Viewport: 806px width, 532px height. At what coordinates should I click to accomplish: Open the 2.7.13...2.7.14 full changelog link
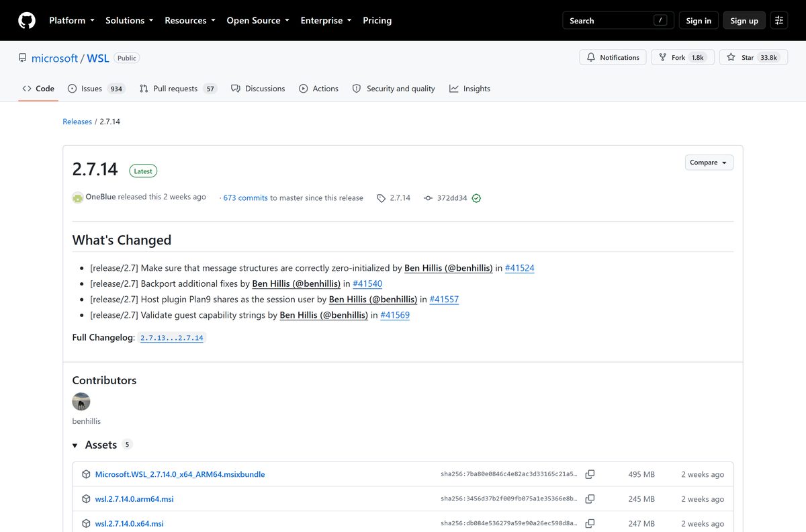click(x=172, y=338)
